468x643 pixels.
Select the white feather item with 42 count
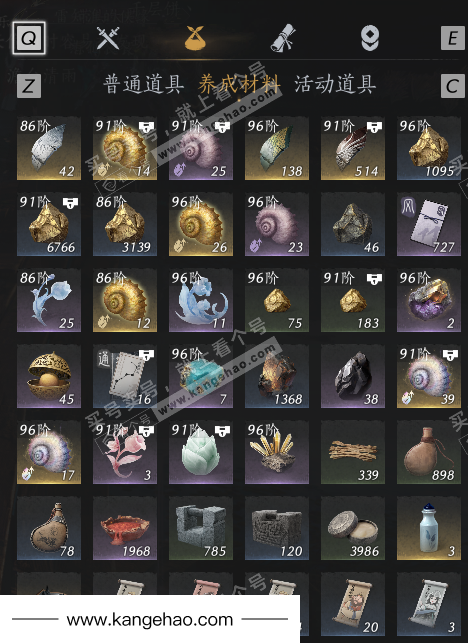click(49, 148)
